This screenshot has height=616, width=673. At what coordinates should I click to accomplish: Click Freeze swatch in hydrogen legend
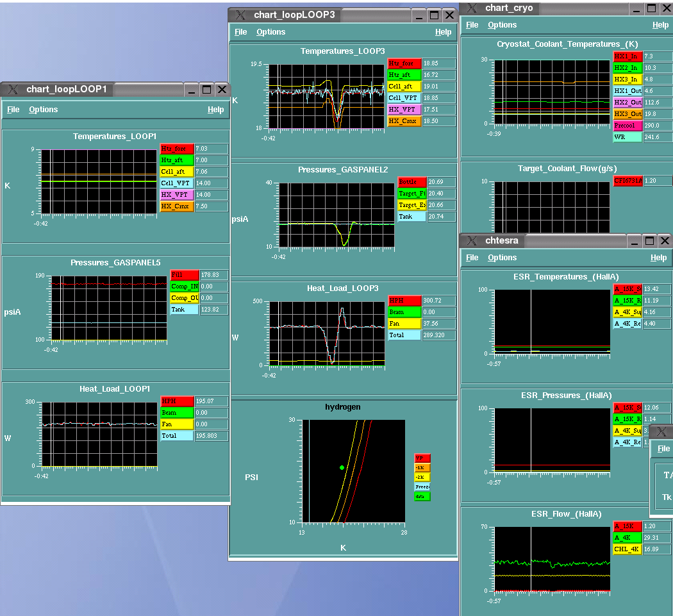coord(422,487)
